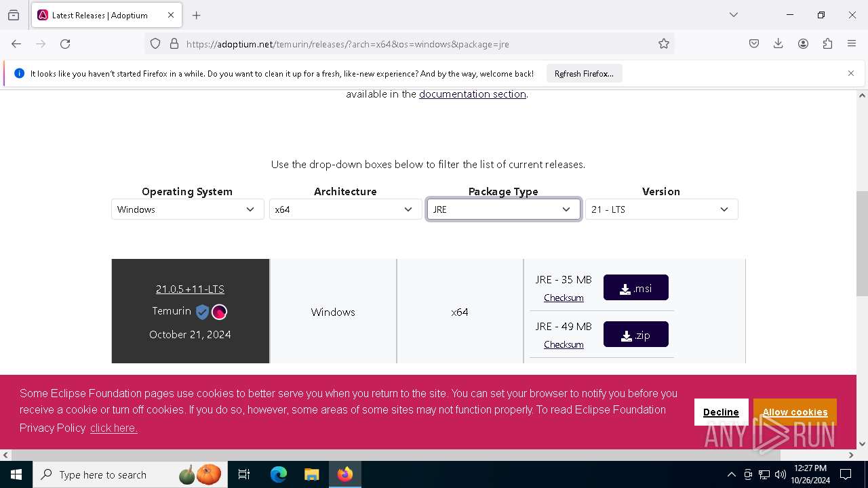868x488 pixels.
Task: Open the Firefox application menu
Action: tap(852, 43)
